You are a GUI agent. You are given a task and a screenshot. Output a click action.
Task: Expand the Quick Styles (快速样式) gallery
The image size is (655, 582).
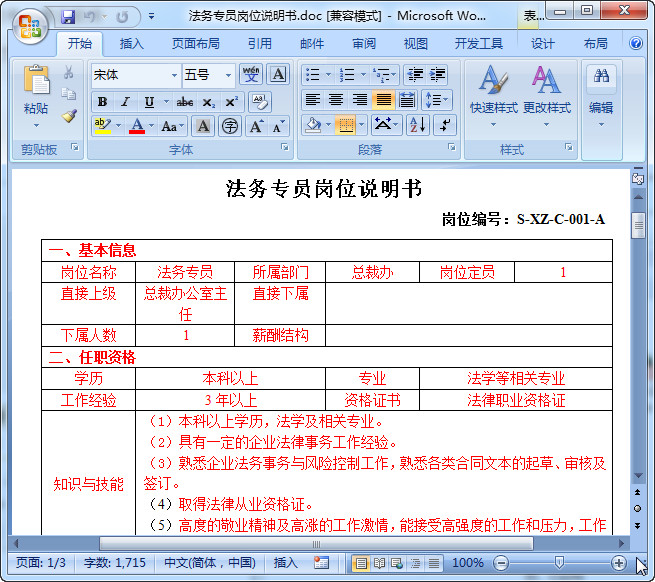493,96
